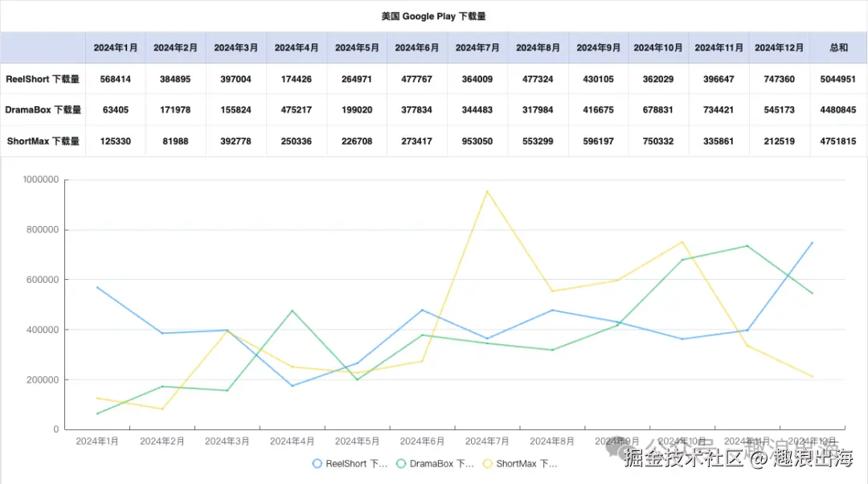
Task: Select the 2024年8月 column header
Action: pos(538,47)
